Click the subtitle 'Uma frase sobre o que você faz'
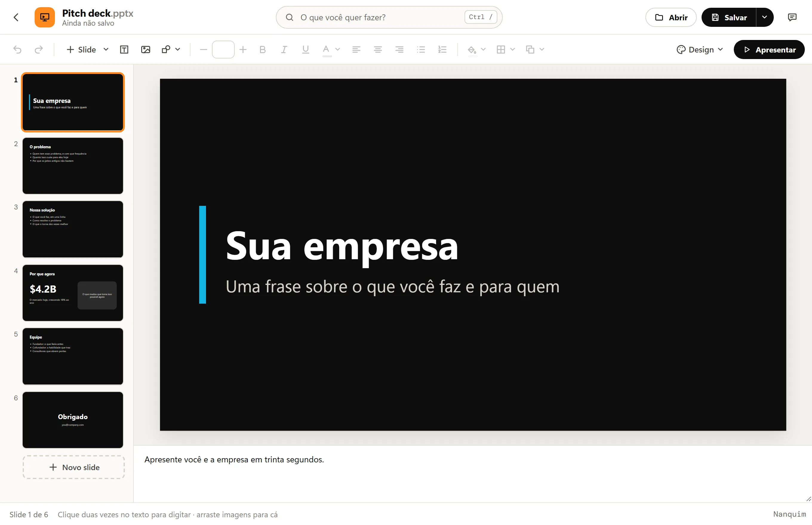Viewport: 812px width, 525px height. [x=392, y=286]
